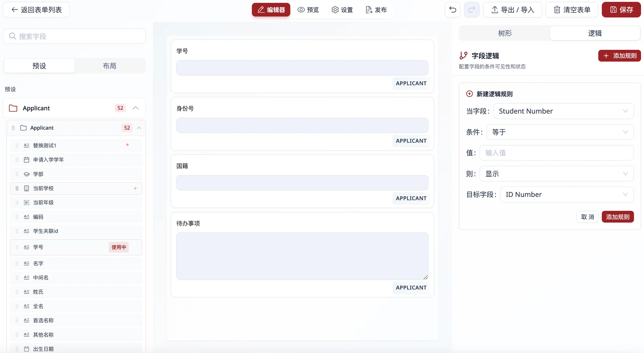
Task: Click the red Applicant folder icon
Action: (13, 108)
